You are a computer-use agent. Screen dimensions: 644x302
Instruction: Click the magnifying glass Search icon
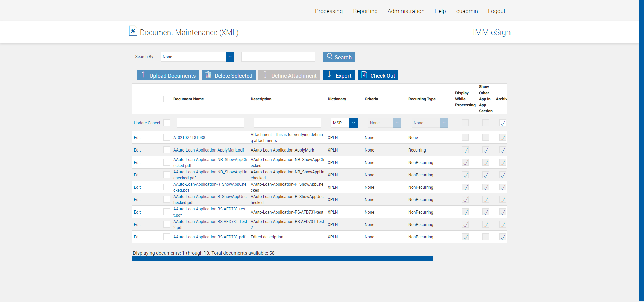(330, 56)
